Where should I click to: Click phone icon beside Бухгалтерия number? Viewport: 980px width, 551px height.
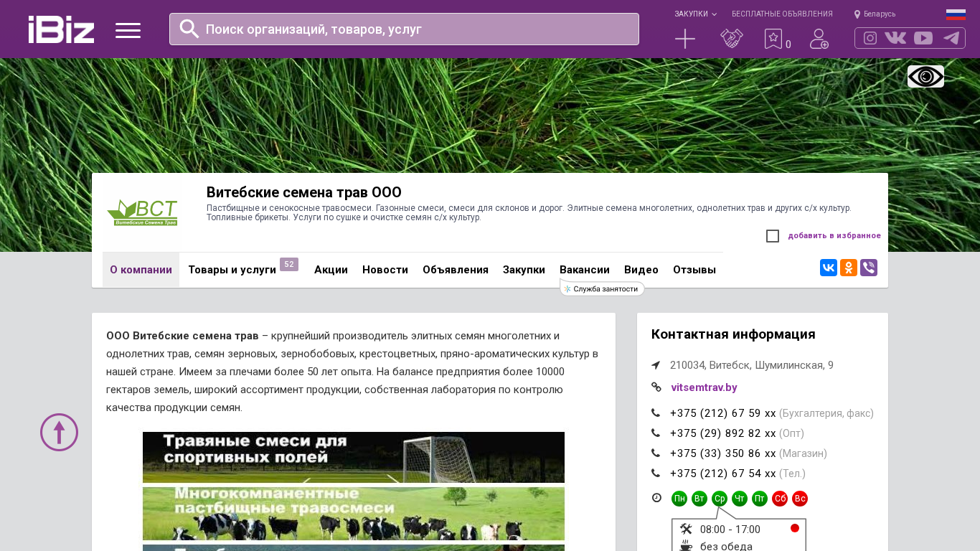[656, 413]
